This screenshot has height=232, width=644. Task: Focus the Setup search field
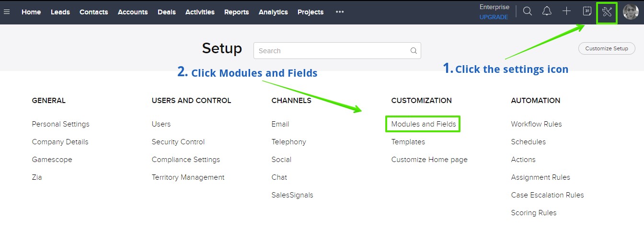click(337, 51)
